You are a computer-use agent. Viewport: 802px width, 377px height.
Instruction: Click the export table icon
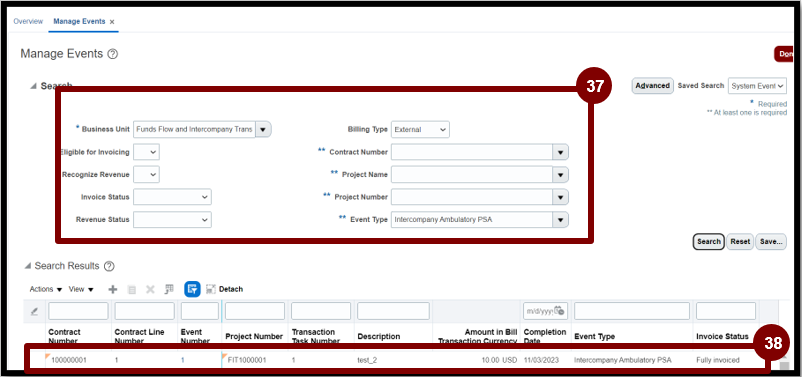(x=169, y=290)
